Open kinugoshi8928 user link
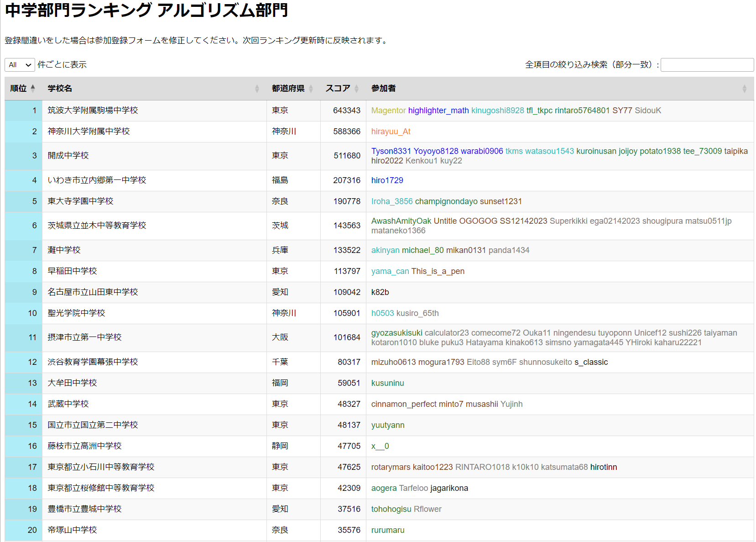 pos(498,111)
